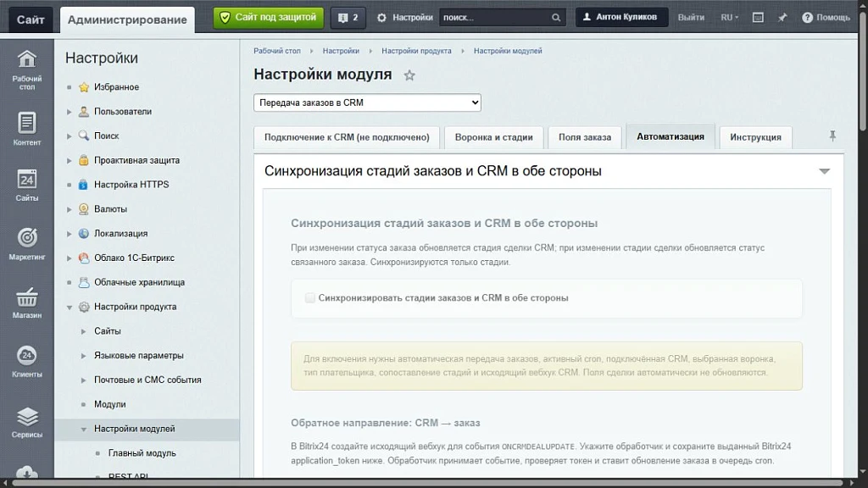Viewport: 868px width, 488px height.
Task: Collapse the Настройки модулей tree arrow
Action: click(84, 429)
